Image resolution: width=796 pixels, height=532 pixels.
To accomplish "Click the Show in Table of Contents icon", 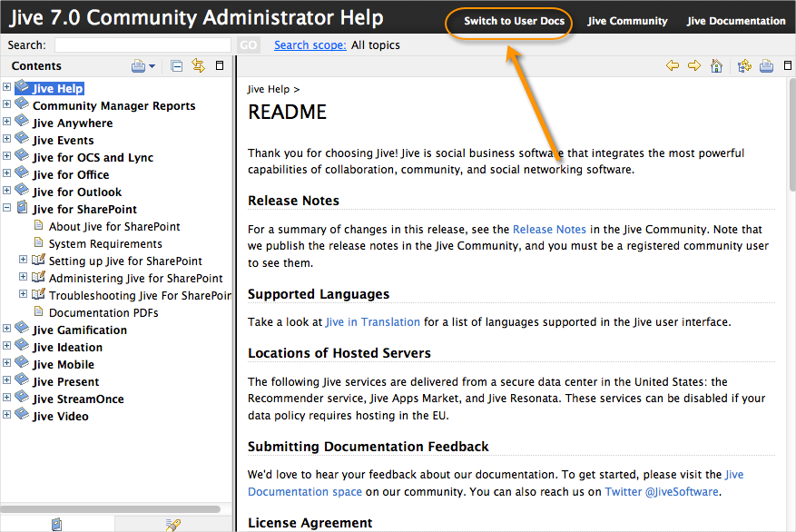I will [745, 65].
